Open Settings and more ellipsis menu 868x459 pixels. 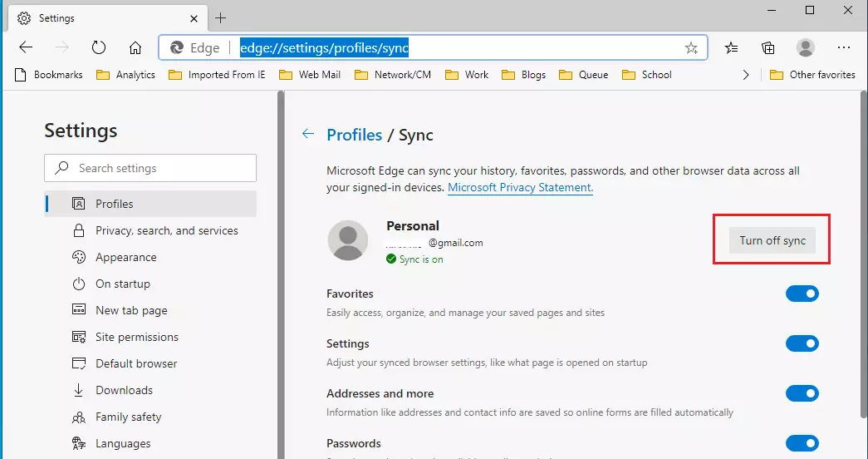click(844, 47)
